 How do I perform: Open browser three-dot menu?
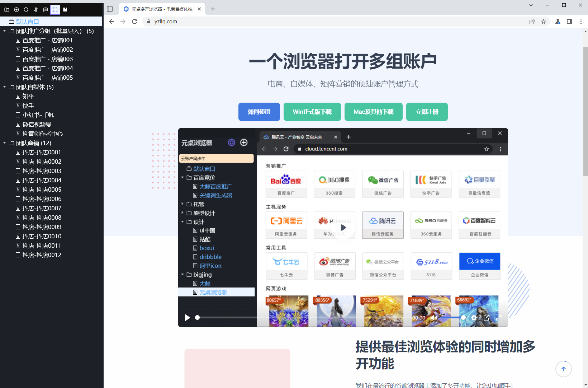[x=581, y=22]
